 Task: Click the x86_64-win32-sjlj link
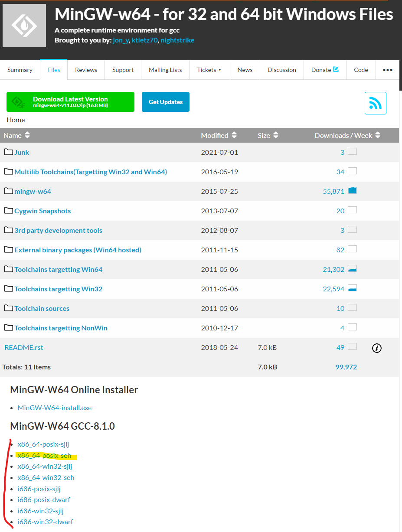(x=45, y=467)
